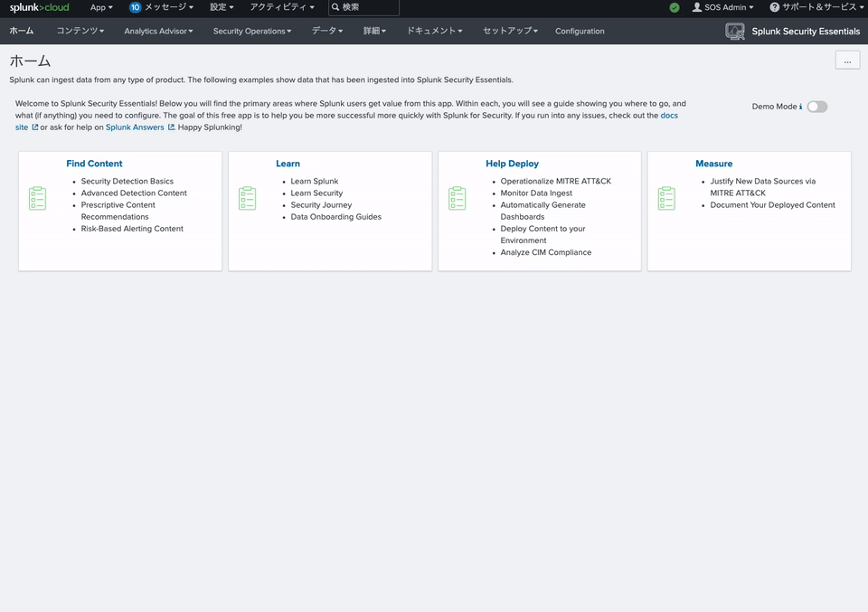Screen dimensions: 868x612
Task: Click the clipboard icon on Find Content card
Action: point(37,197)
